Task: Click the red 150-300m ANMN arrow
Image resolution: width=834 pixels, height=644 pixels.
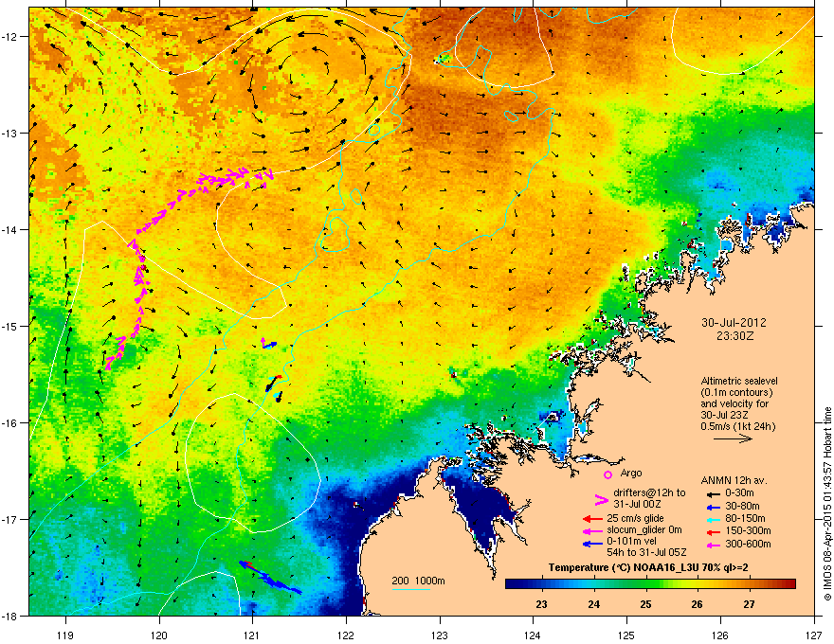Action: (x=712, y=530)
